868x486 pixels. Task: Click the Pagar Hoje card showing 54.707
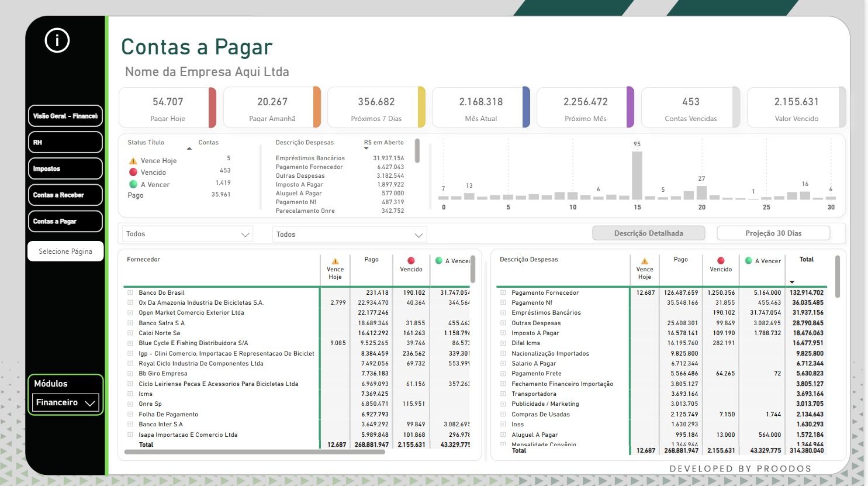[x=168, y=108]
